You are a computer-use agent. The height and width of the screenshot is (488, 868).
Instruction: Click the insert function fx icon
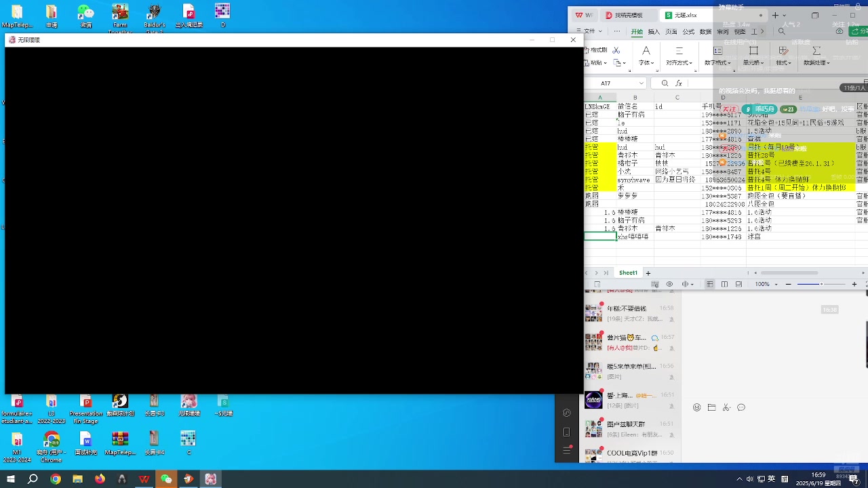coord(678,83)
